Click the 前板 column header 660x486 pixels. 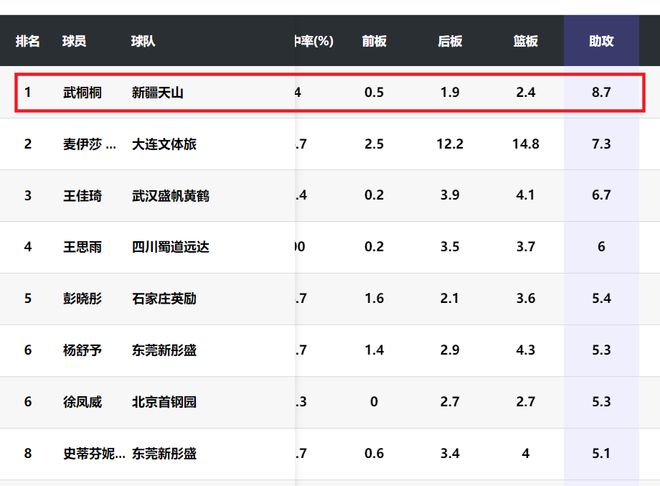(x=374, y=41)
